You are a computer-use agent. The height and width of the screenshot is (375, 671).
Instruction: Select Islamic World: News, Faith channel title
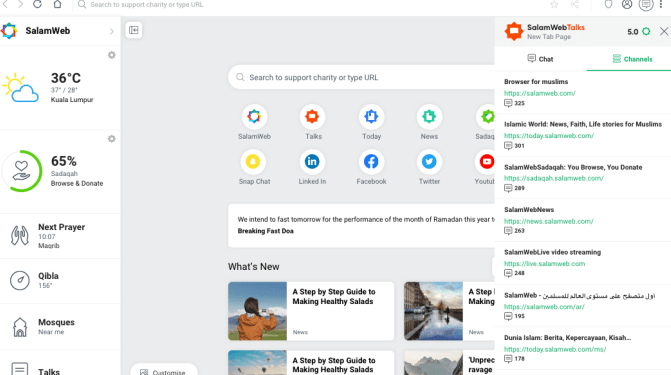[x=583, y=124]
